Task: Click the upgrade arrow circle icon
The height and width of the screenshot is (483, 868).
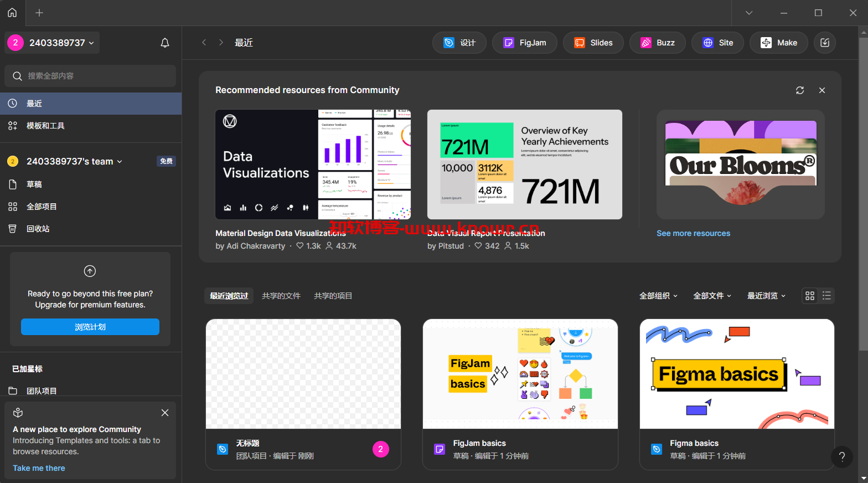Action: point(90,271)
